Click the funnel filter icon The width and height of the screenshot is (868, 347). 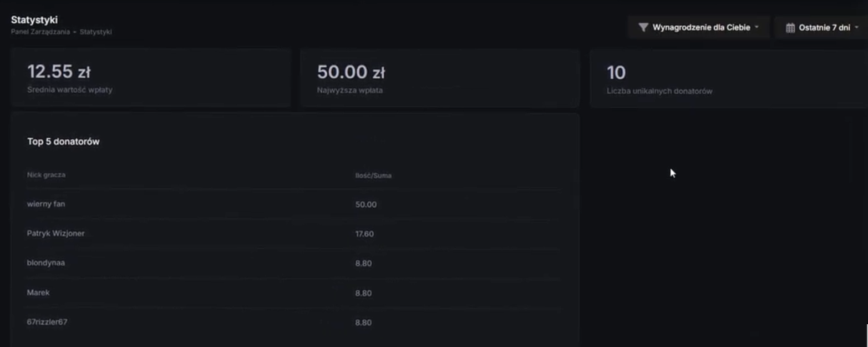click(x=643, y=27)
